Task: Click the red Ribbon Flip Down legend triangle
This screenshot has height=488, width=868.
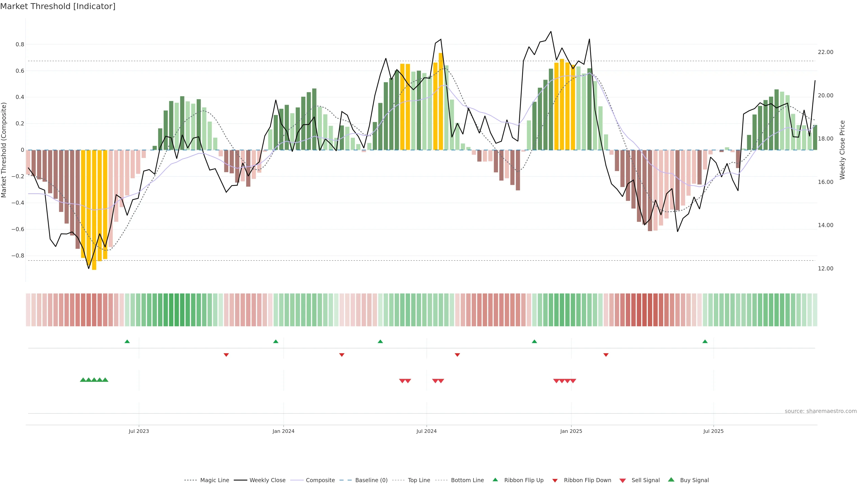Action: [555, 481]
